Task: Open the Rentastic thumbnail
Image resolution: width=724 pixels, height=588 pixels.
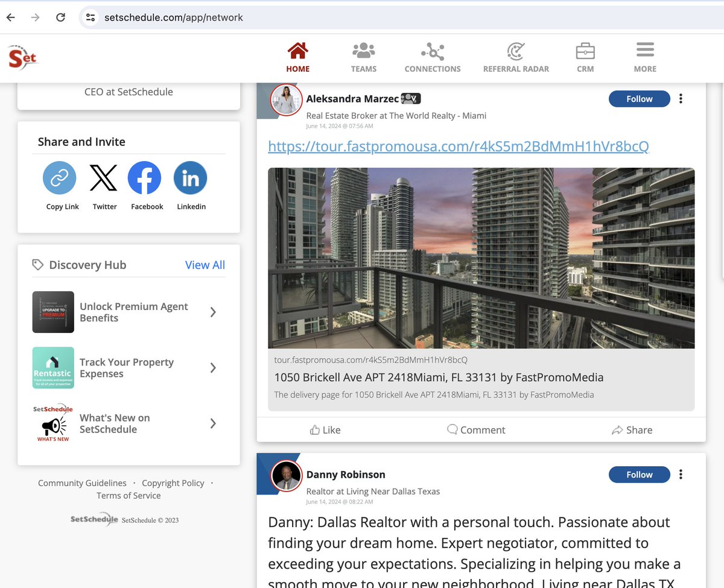Action: [x=53, y=368]
